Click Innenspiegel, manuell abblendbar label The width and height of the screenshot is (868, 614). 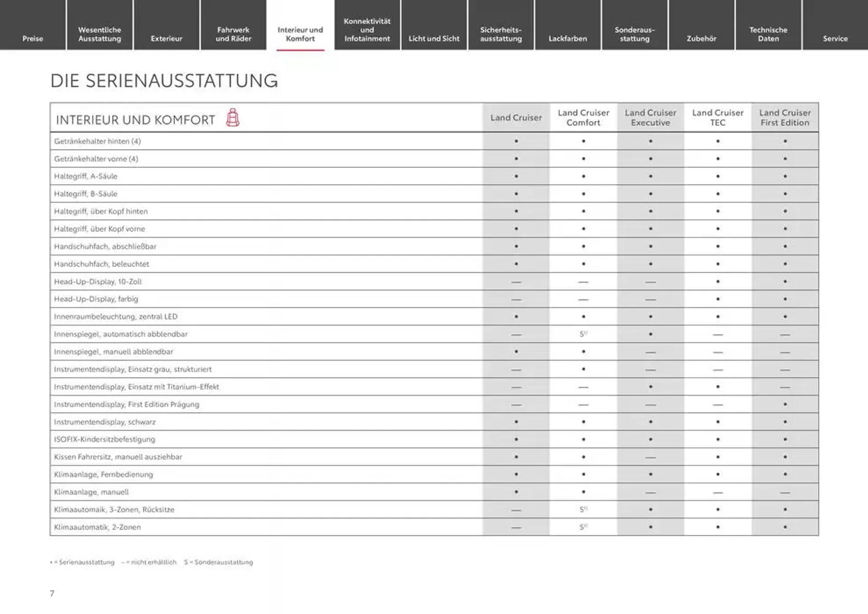click(x=113, y=352)
